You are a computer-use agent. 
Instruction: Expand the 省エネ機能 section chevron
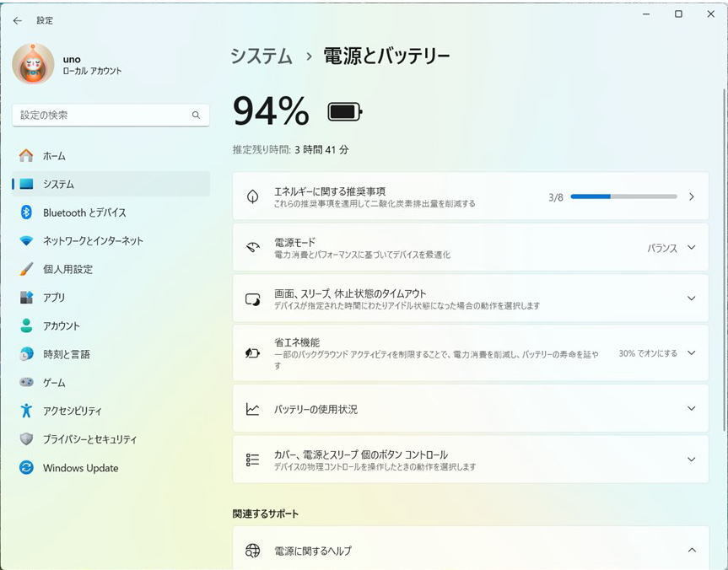coord(692,353)
